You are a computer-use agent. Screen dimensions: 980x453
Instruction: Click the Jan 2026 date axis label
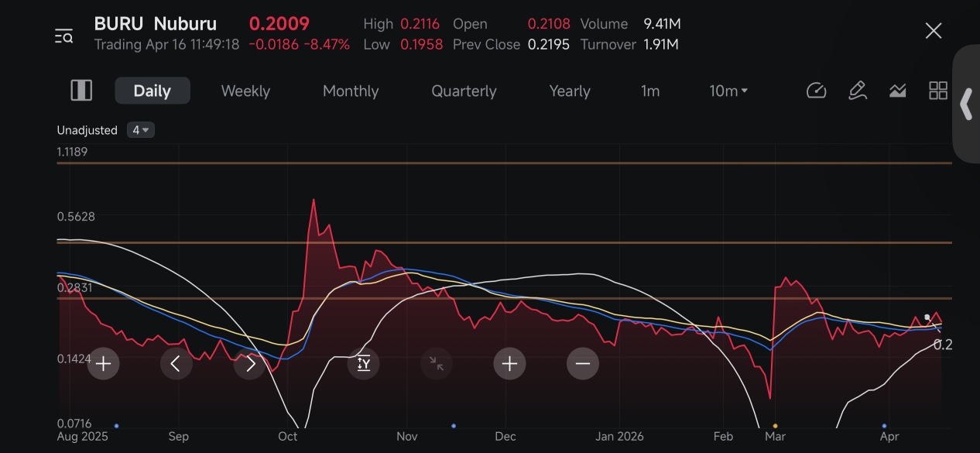[x=620, y=437]
